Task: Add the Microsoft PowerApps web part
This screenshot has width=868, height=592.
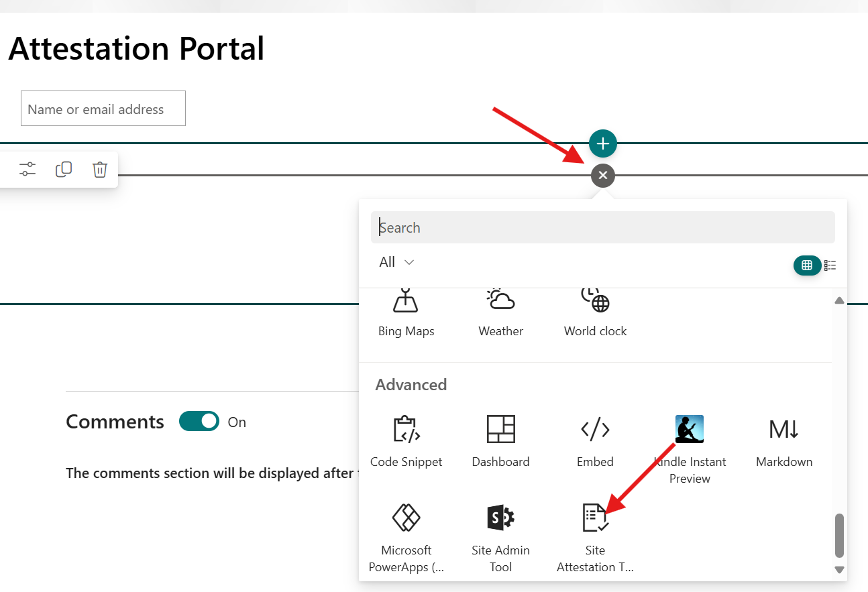Action: (x=406, y=538)
